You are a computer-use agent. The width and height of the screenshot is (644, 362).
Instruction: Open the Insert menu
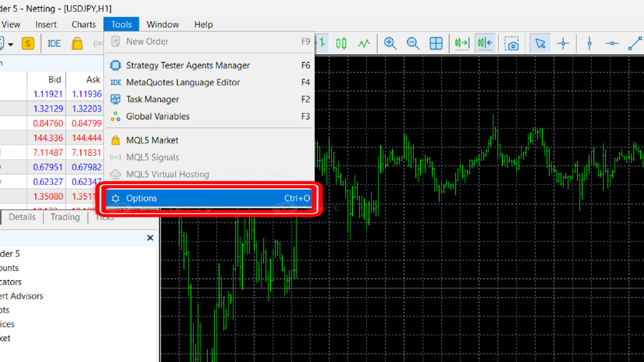point(46,24)
